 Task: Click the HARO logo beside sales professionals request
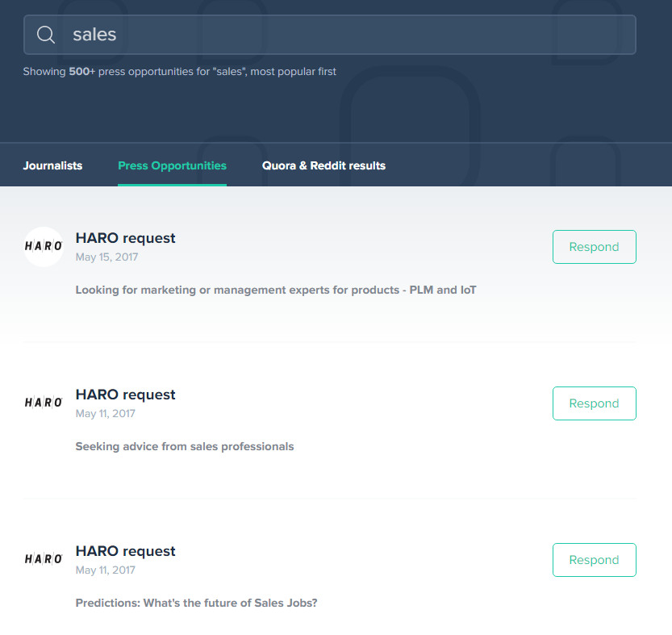[44, 403]
